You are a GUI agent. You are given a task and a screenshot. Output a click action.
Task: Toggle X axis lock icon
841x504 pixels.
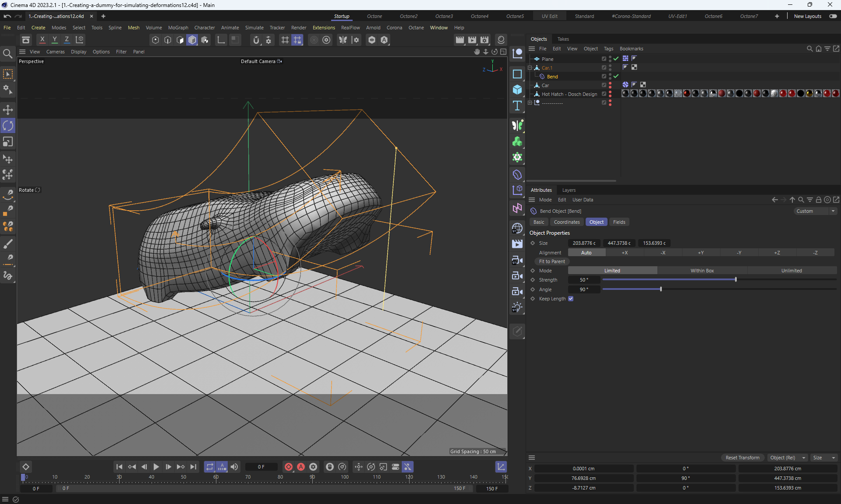[x=42, y=40]
